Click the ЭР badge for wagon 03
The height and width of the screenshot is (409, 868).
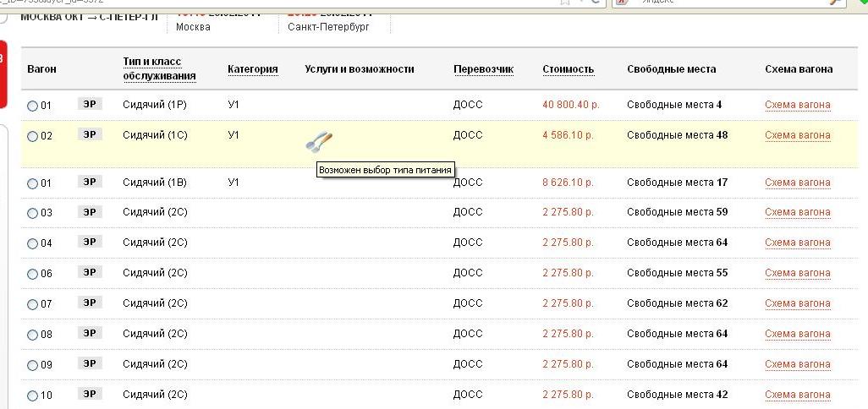tap(90, 211)
